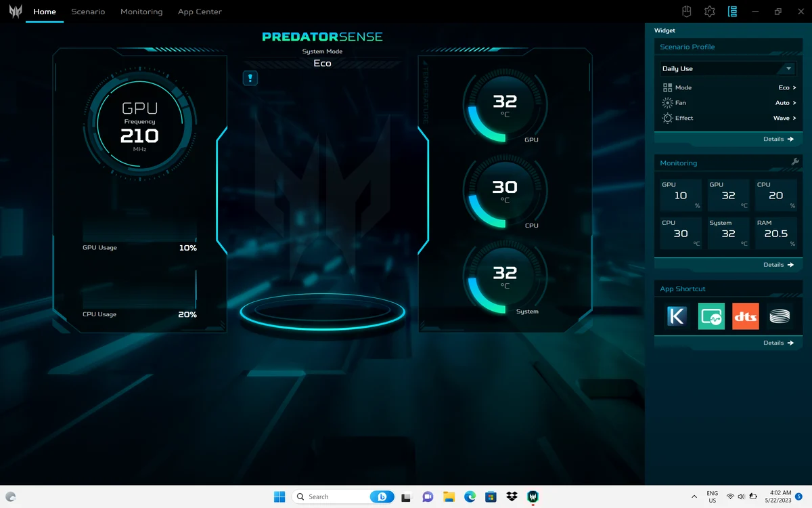The width and height of the screenshot is (812, 508).
Task: Click the taskbar widgets icon at far left
Action: click(11, 496)
